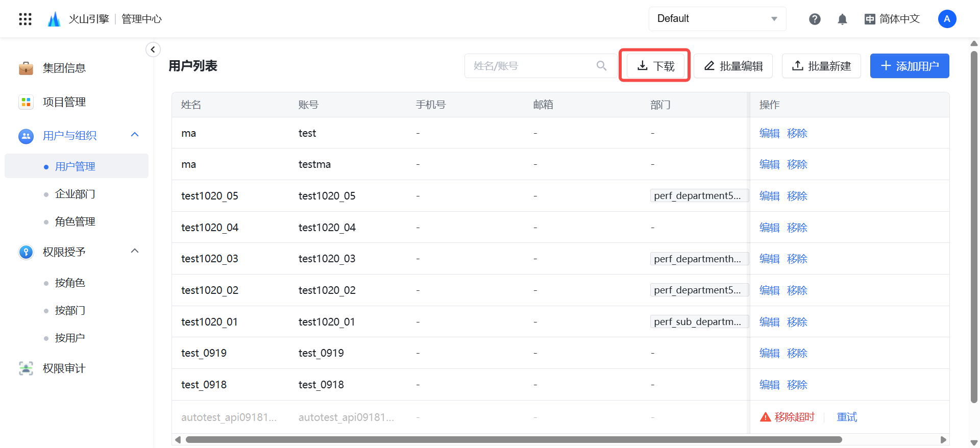Image resolution: width=980 pixels, height=448 pixels.
Task: Switch language via 简体中文 selector
Action: [892, 19]
